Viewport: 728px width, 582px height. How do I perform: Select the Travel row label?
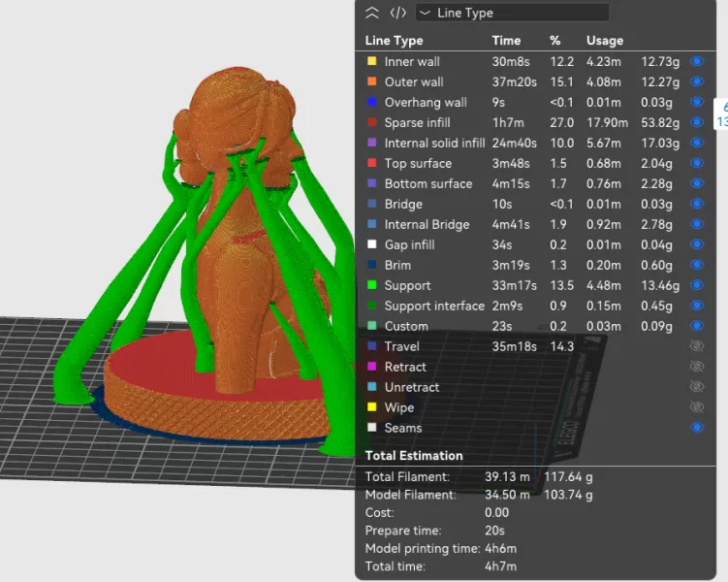tap(401, 346)
